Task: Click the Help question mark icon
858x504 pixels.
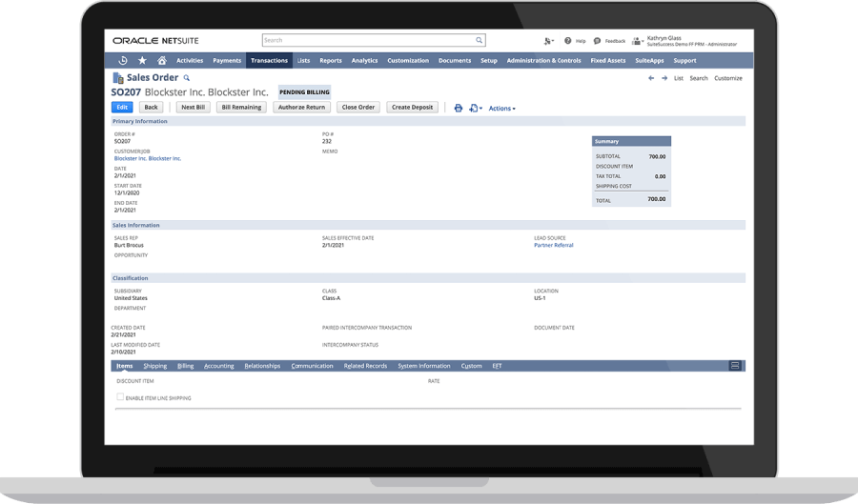Action: [568, 40]
